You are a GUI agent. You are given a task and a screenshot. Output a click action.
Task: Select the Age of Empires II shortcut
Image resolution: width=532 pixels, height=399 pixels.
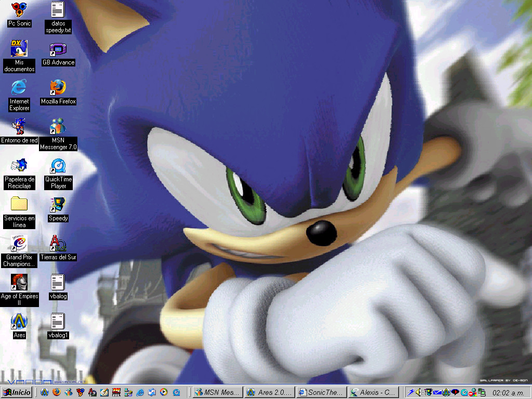click(19, 290)
